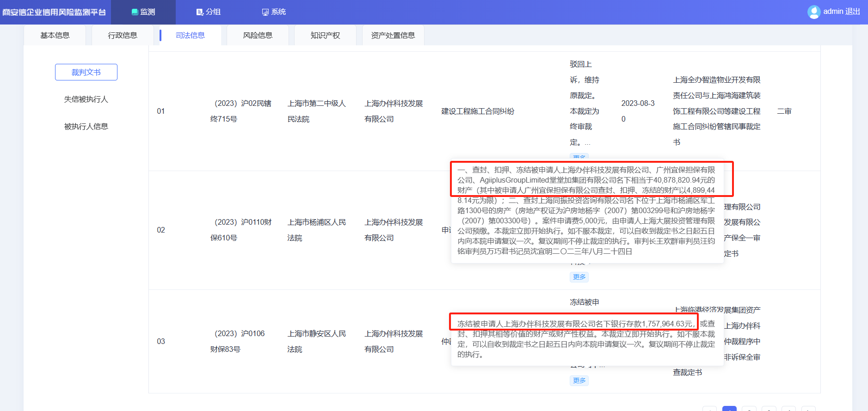Open the 知识产权 tab
This screenshot has width=868, height=411.
pyautogui.click(x=325, y=36)
